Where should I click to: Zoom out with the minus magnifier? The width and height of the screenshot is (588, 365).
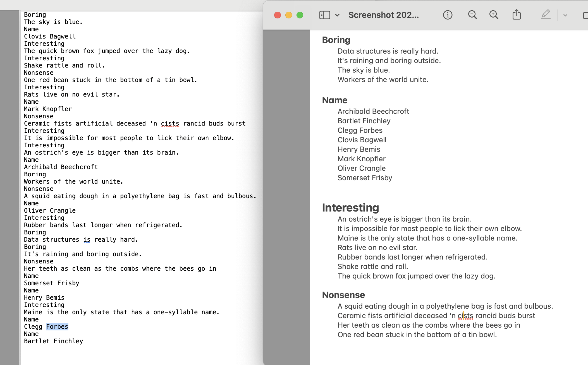[x=472, y=15]
